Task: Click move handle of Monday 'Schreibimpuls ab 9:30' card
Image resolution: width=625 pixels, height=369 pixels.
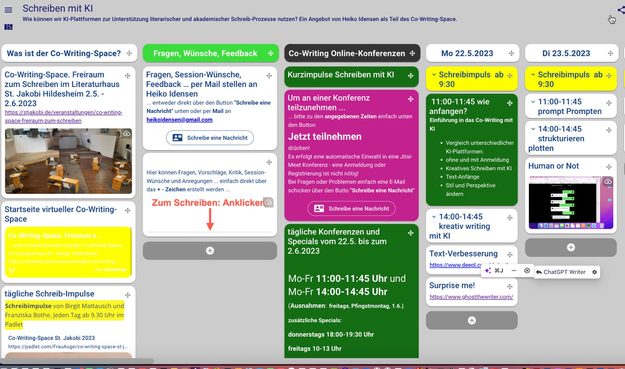Action: (510, 76)
